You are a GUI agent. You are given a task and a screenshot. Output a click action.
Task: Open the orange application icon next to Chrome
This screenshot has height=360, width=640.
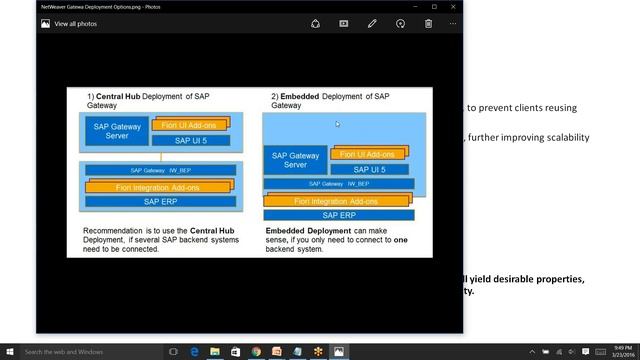pos(277,352)
